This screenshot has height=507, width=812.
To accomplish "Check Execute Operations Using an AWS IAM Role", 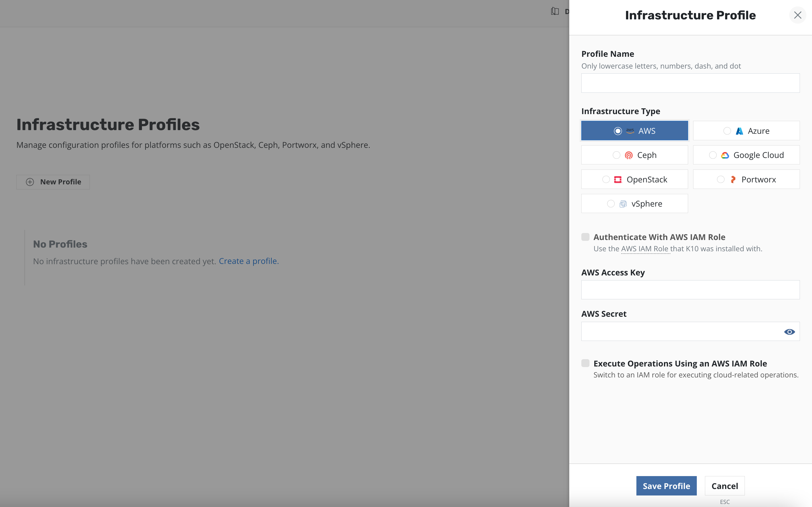I will (x=585, y=363).
